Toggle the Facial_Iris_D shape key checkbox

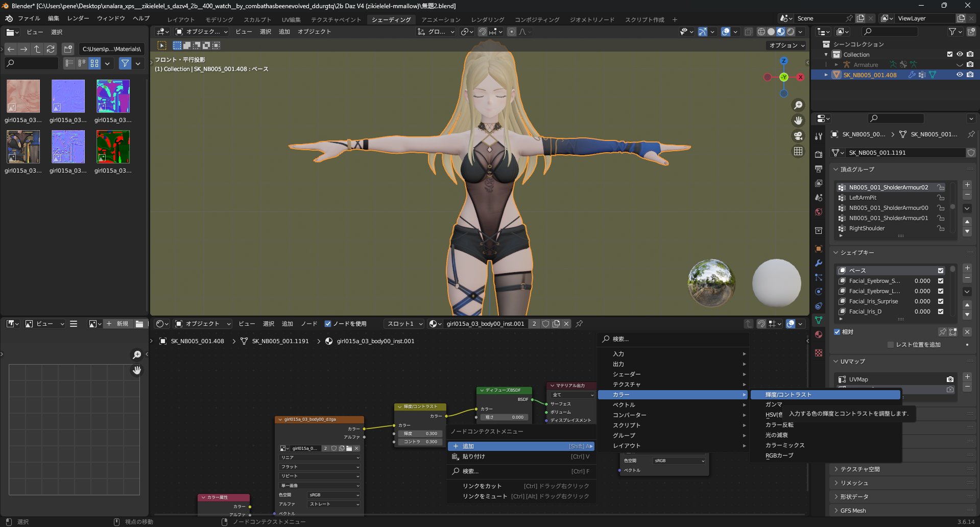941,312
